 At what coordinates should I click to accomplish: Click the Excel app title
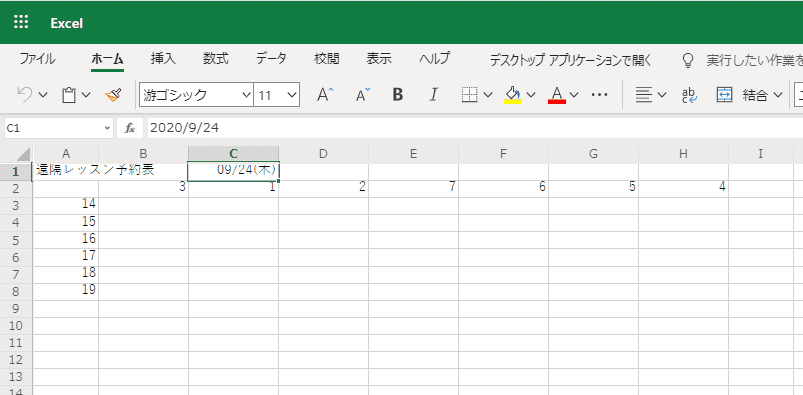[x=67, y=23]
